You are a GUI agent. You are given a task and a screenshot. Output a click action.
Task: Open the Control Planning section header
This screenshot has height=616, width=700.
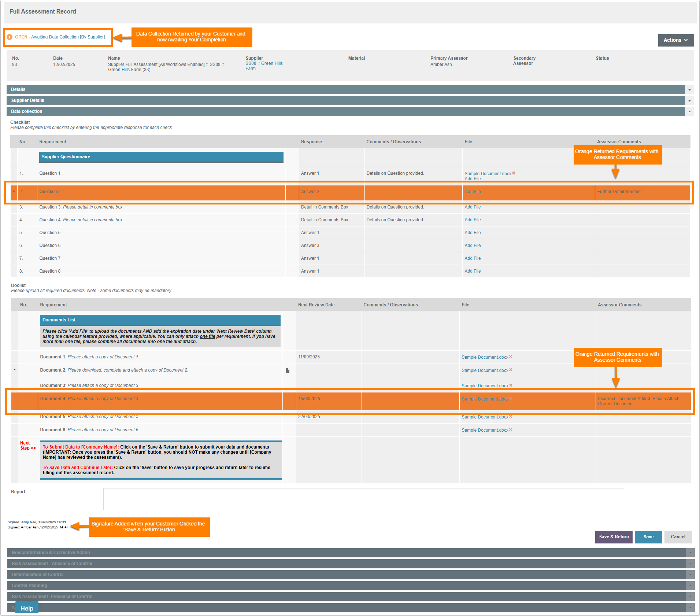point(29,586)
